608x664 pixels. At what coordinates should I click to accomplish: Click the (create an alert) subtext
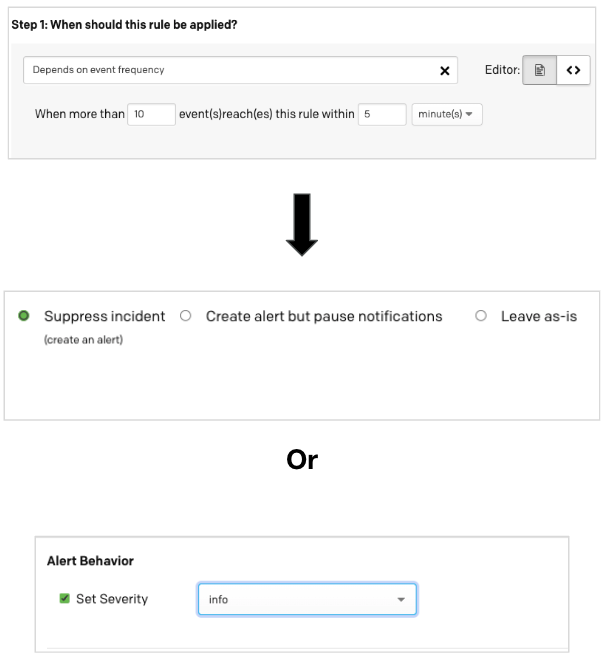point(83,340)
